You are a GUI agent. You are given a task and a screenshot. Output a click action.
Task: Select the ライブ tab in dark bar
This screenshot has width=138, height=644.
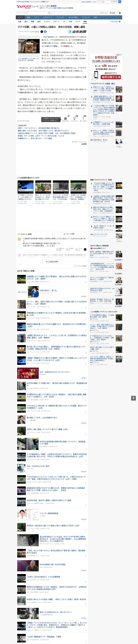(x=37, y=17)
